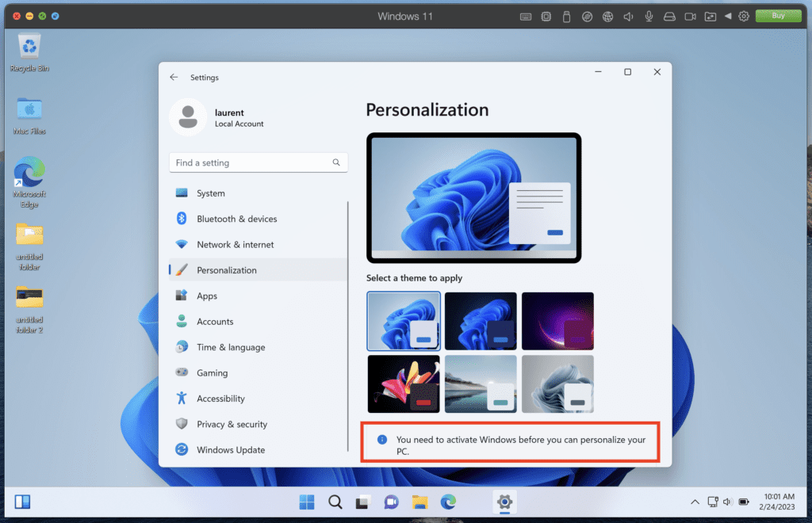
Task: Click the 'laurent' user name
Action: coord(229,113)
